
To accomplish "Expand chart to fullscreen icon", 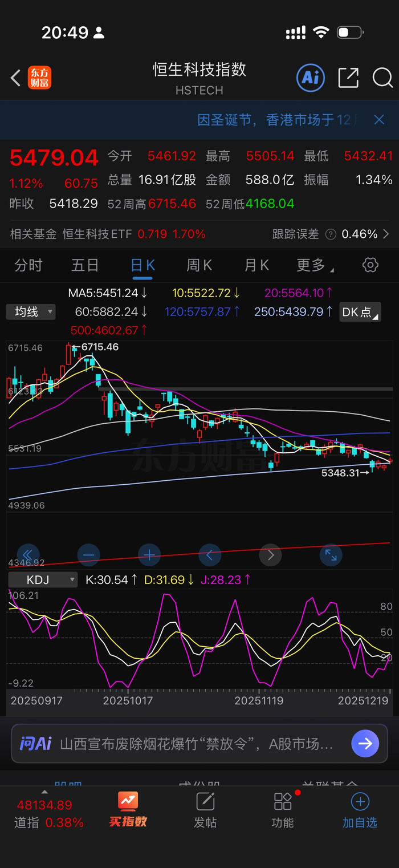I will [x=331, y=554].
